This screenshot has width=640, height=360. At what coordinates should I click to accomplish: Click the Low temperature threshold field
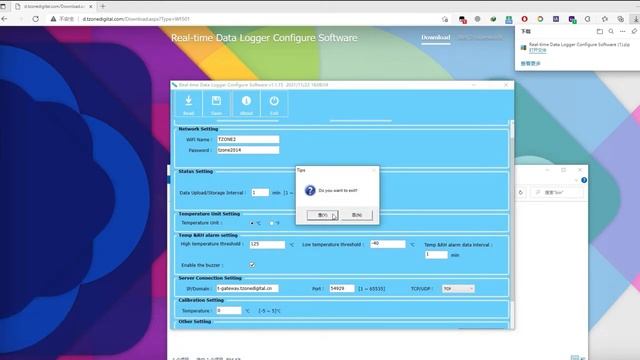coord(388,244)
